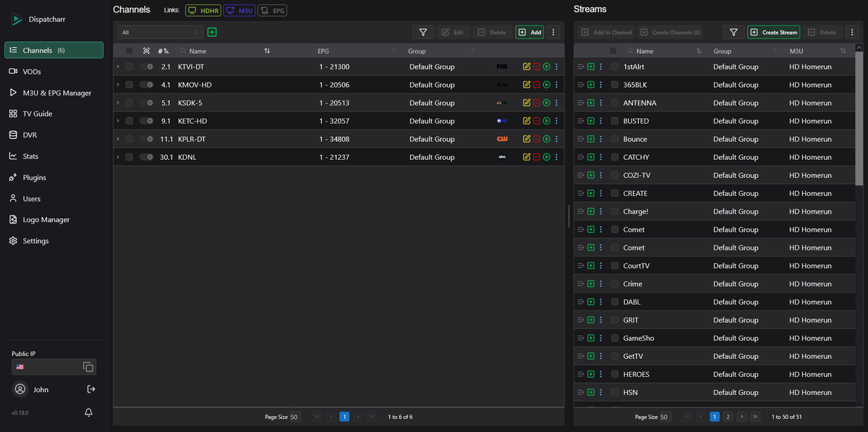
Task: Delete the KMOV-HD channel with red icon
Action: point(537,85)
